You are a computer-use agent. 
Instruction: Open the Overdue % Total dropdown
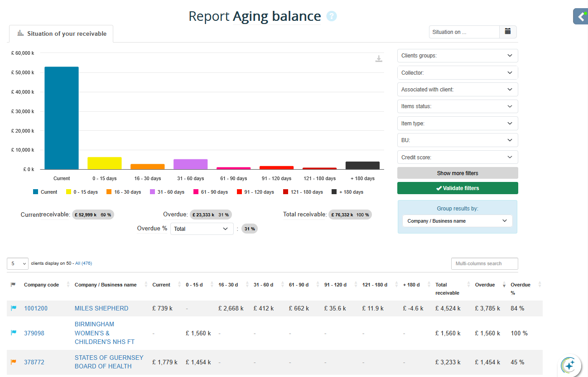click(x=202, y=229)
